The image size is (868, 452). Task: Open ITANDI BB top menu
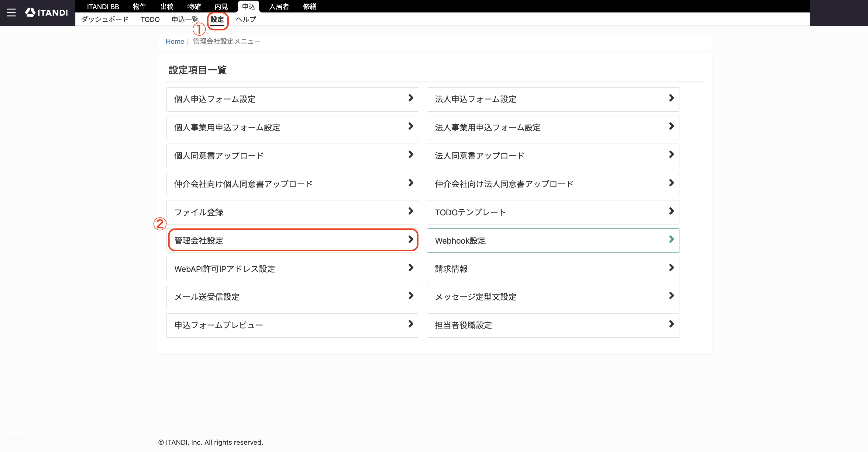coord(103,6)
